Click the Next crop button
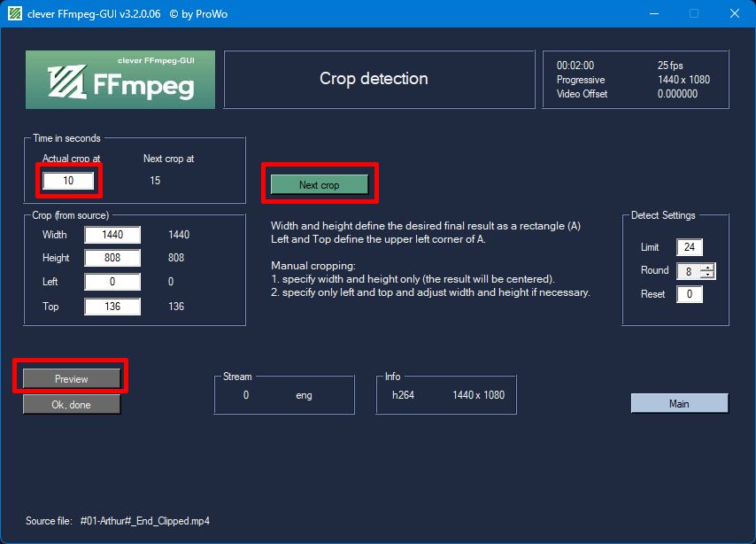This screenshot has height=544, width=756. [x=320, y=185]
